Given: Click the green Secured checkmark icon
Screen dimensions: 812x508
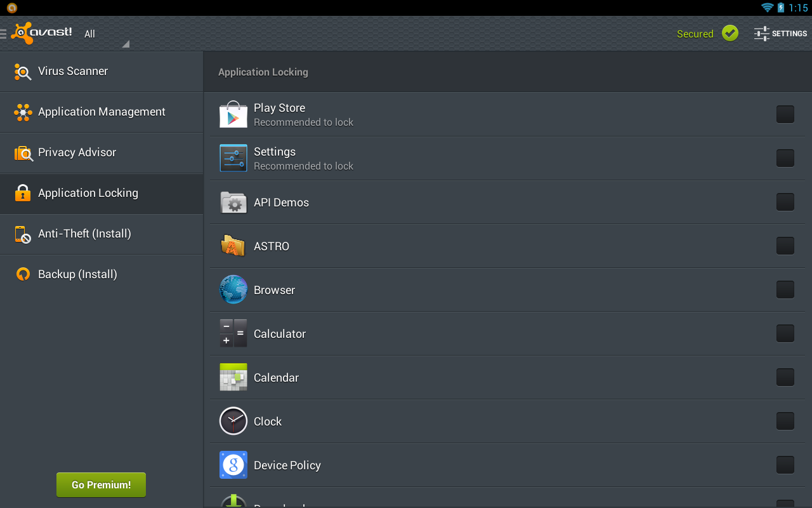Looking at the screenshot, I should pos(730,33).
